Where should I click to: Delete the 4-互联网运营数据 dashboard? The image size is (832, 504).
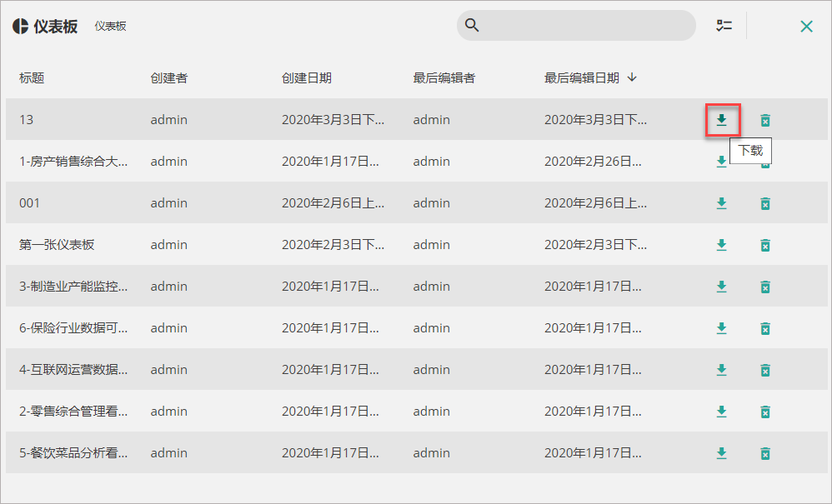(x=765, y=370)
